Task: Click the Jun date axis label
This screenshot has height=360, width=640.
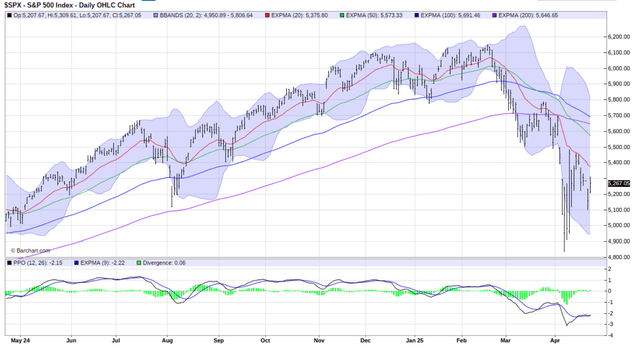Action: tap(71, 340)
